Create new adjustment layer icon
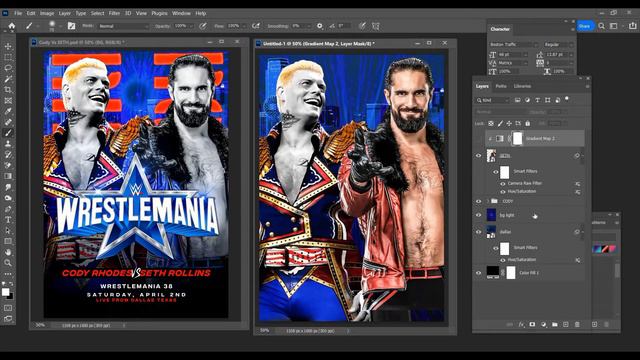Viewport: 640px width, 360px height. [x=543, y=324]
